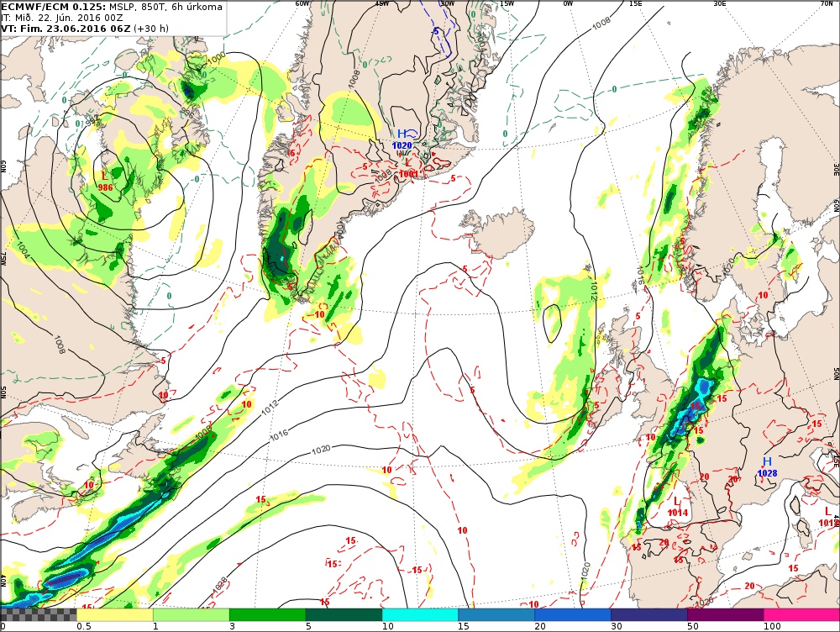Click the title text 'ECMWF/ECM 0.125: MSLP, 850T, 6h úrkoma'

(x=112, y=7)
